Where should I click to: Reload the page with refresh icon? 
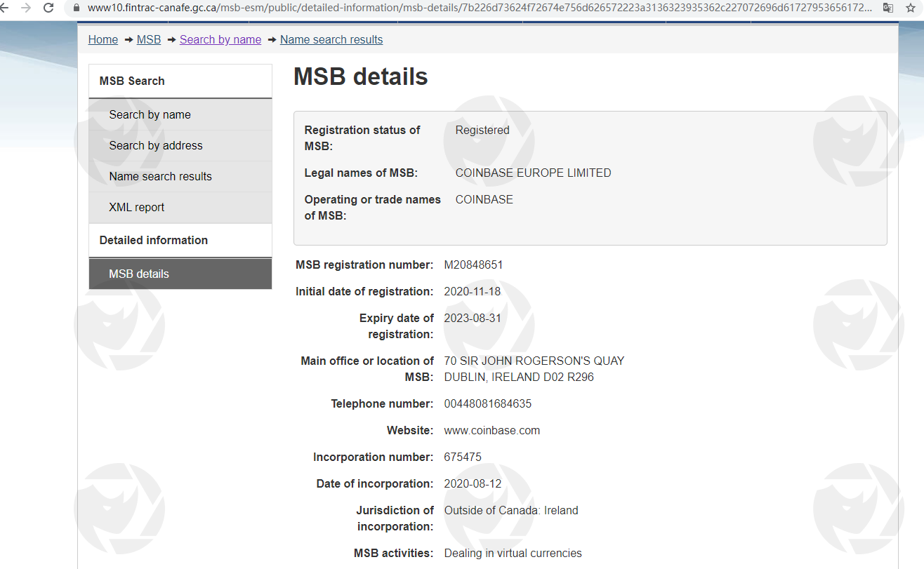pos(48,8)
